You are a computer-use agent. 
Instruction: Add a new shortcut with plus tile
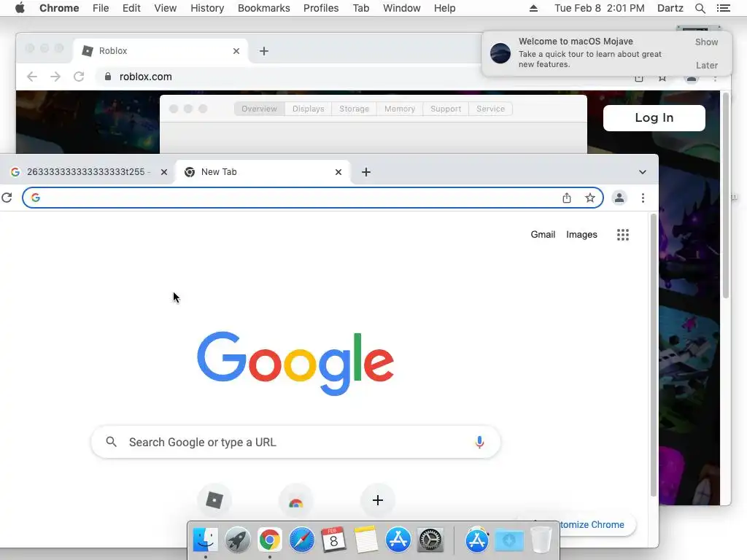[x=377, y=500]
